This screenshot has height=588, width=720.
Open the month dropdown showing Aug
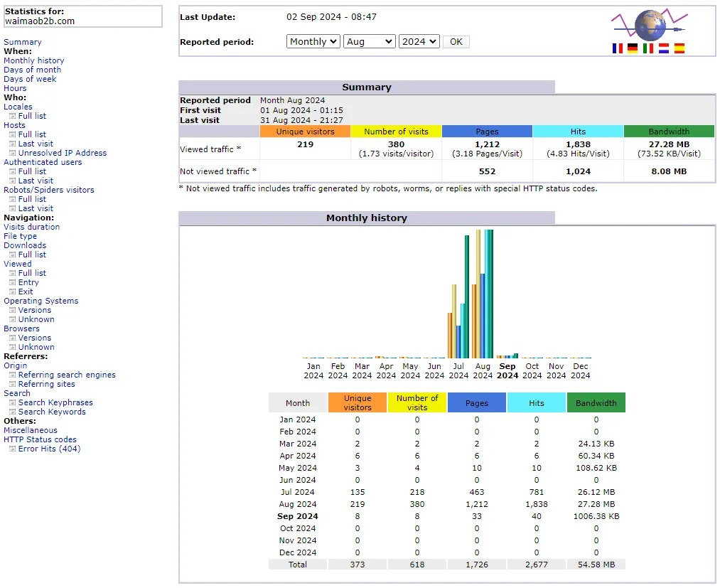pos(369,41)
